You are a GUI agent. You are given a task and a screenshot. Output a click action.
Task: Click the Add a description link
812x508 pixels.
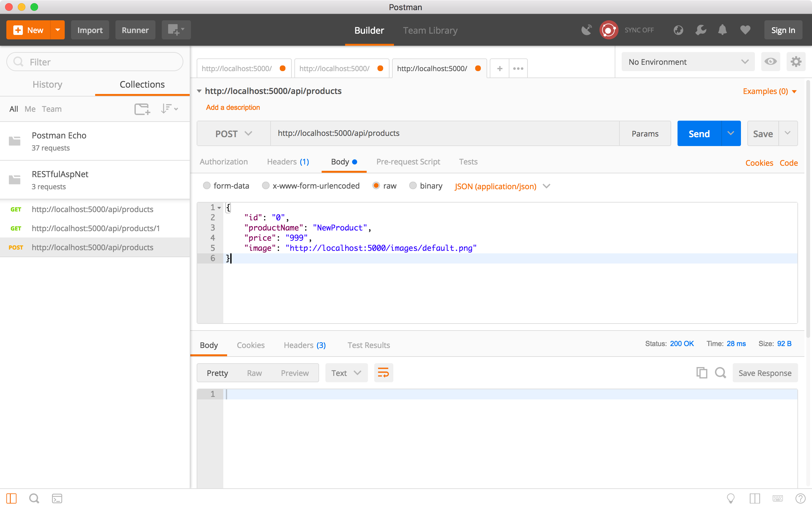coord(233,108)
